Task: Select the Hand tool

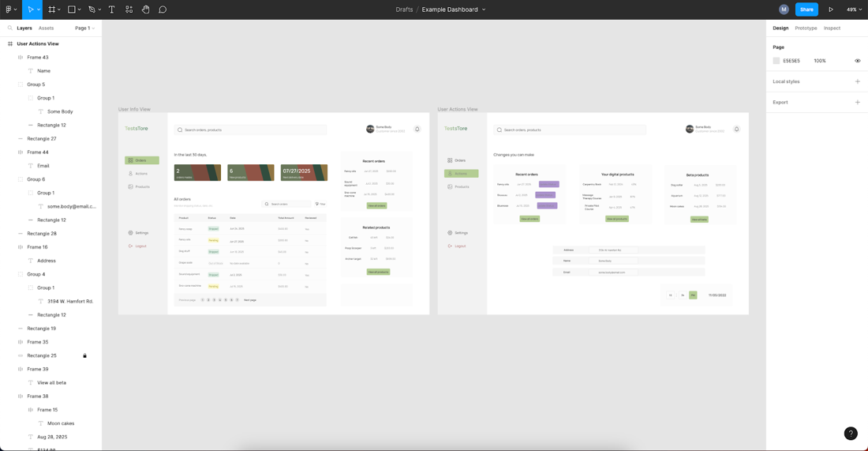Action: [146, 9]
